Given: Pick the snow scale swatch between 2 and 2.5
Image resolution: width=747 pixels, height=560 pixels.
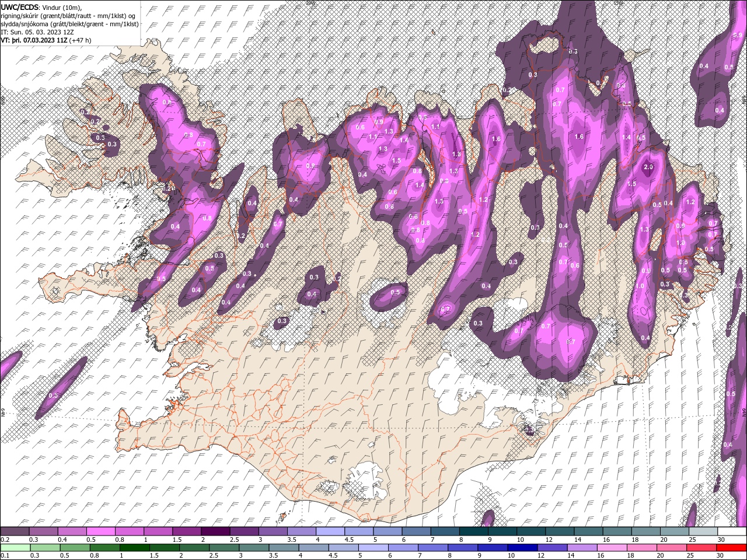Looking at the screenshot, I should click(x=216, y=531).
